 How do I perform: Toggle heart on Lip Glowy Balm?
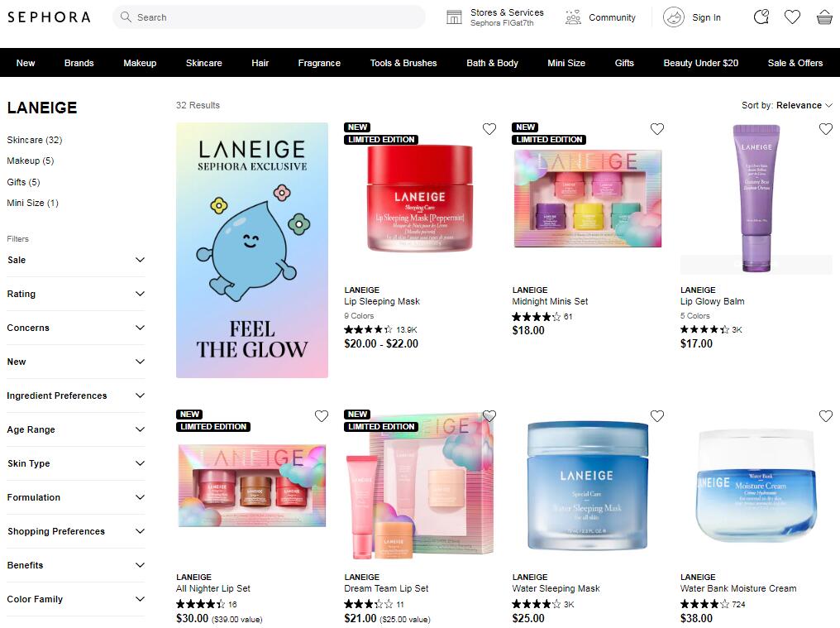(x=826, y=129)
